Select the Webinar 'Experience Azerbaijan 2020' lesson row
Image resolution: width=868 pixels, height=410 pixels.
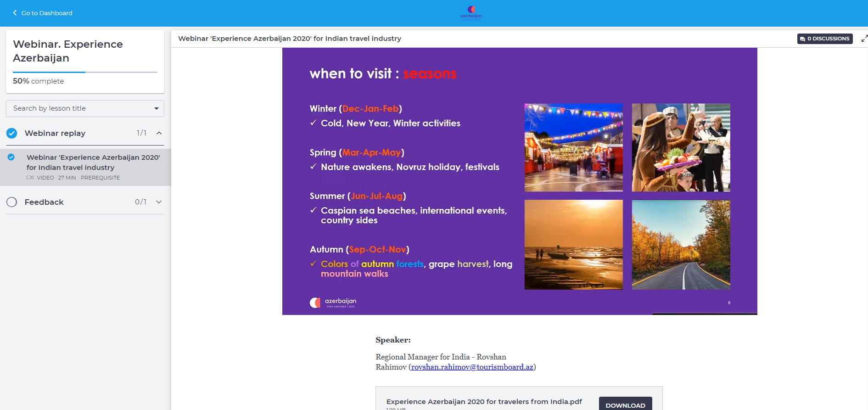click(x=85, y=167)
